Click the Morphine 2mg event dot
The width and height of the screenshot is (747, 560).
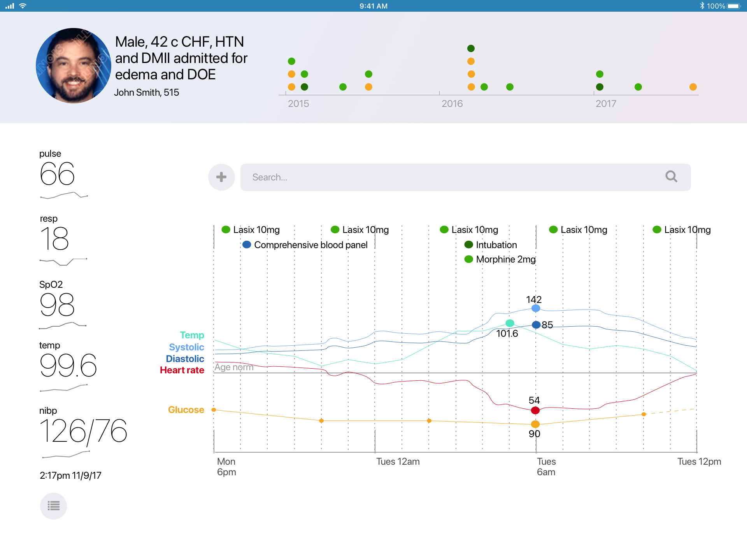pyautogui.click(x=469, y=259)
